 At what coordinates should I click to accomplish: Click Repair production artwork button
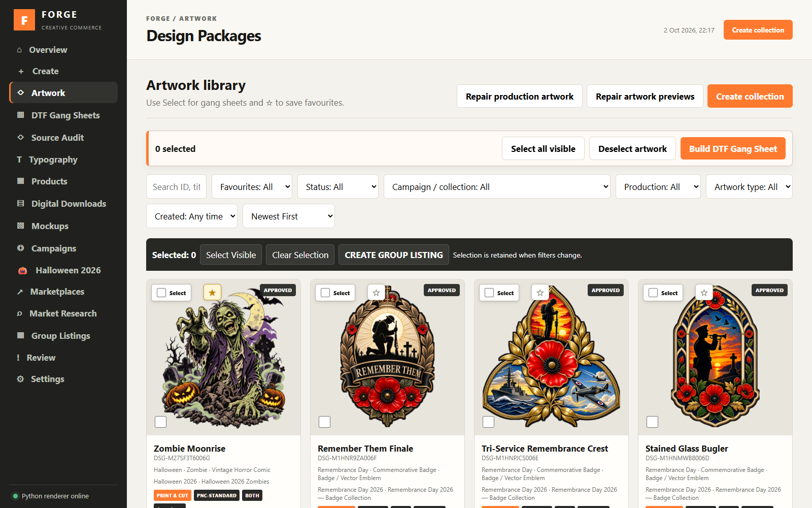click(x=520, y=97)
